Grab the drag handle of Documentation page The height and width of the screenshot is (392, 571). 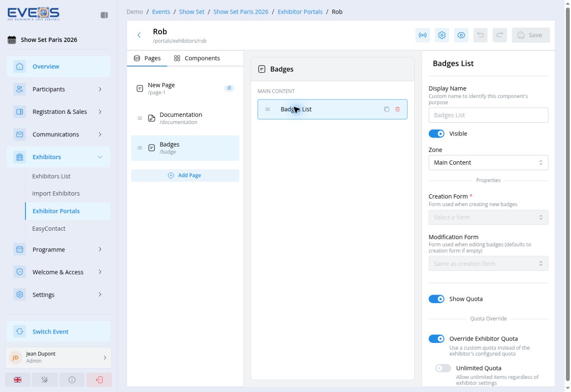(x=140, y=118)
